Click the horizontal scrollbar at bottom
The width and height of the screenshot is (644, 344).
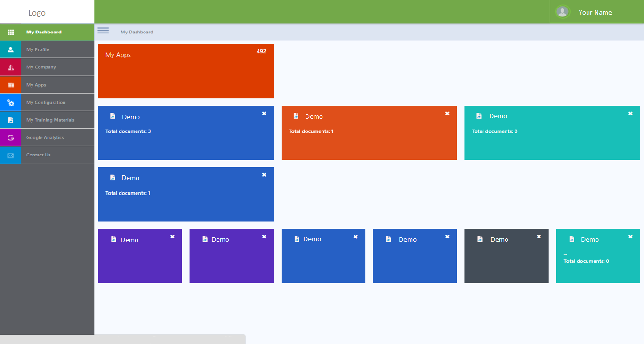pyautogui.click(x=122, y=339)
